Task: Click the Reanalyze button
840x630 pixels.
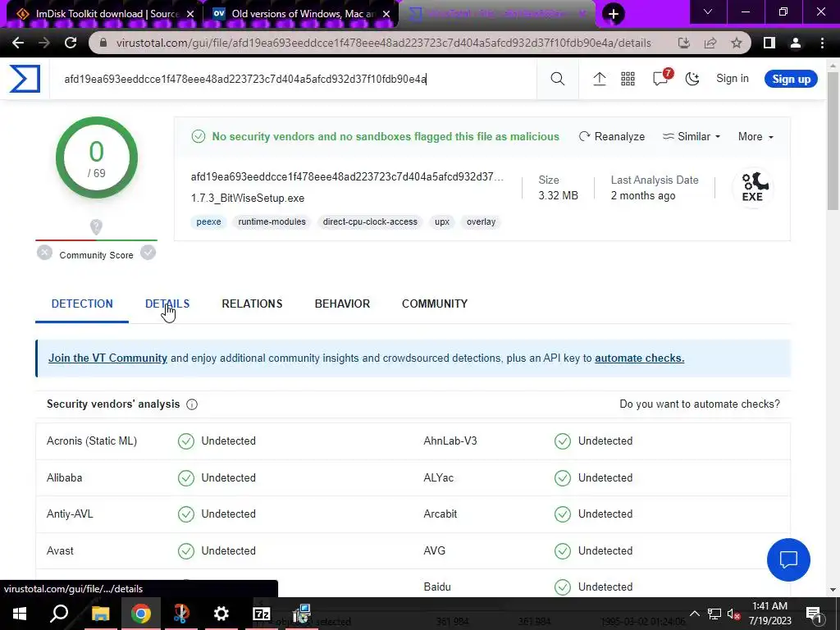Action: coord(611,137)
